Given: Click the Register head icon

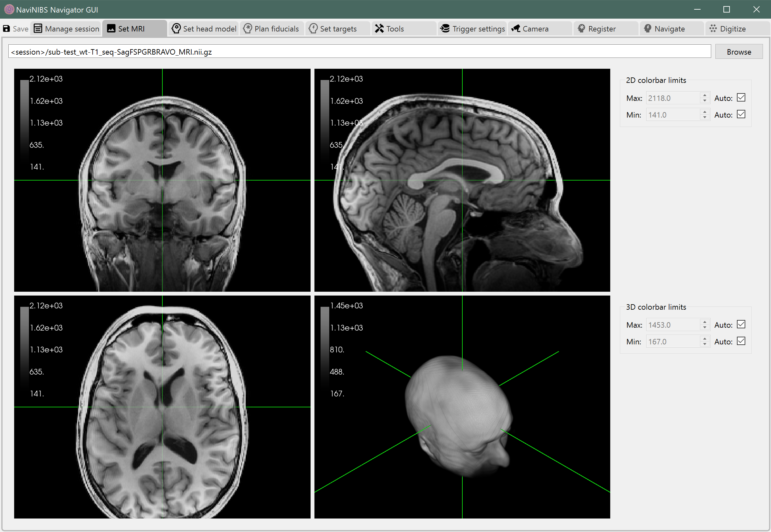Looking at the screenshot, I should tap(582, 29).
